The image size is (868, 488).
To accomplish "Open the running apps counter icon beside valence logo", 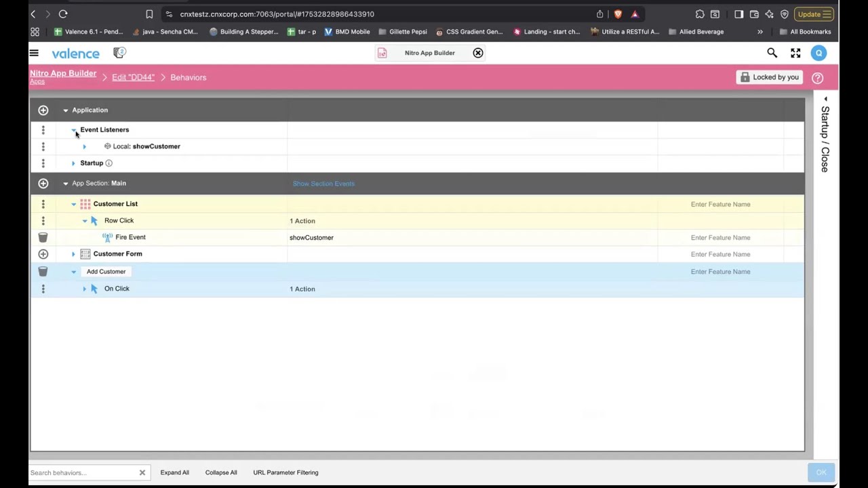I will click(x=119, y=53).
